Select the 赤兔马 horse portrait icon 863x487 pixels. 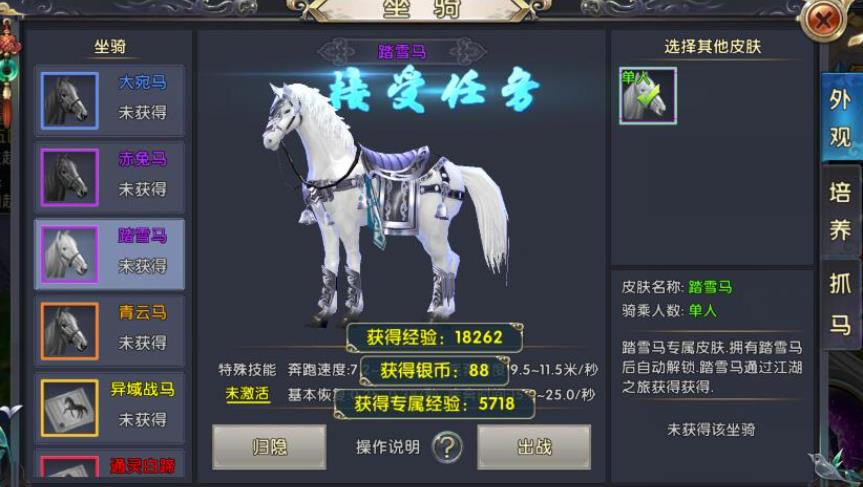(69, 178)
